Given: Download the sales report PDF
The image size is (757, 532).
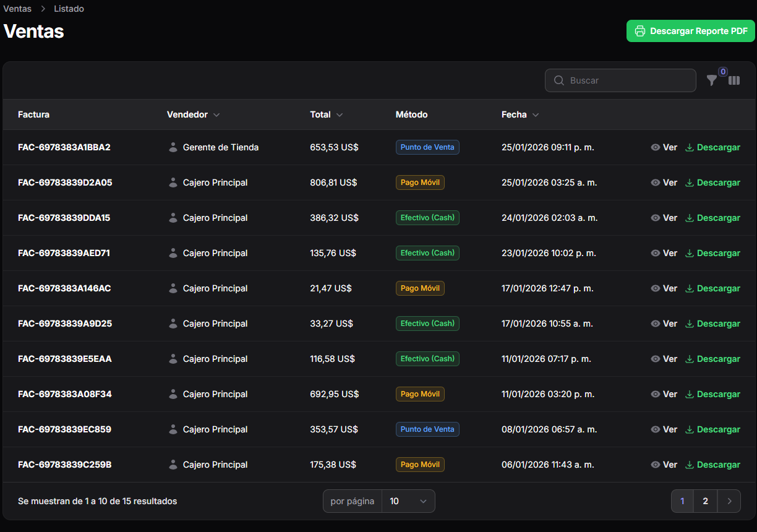Looking at the screenshot, I should (690, 31).
